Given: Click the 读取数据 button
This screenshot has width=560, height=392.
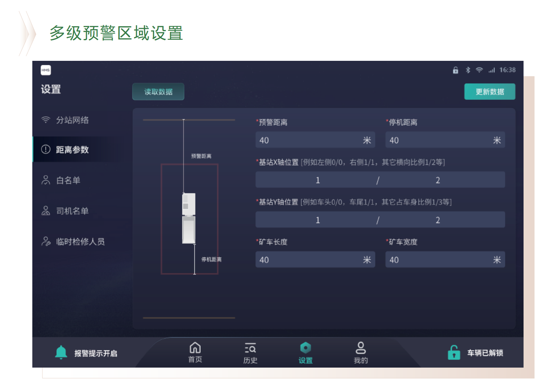Looking at the screenshot, I should click(x=158, y=92).
